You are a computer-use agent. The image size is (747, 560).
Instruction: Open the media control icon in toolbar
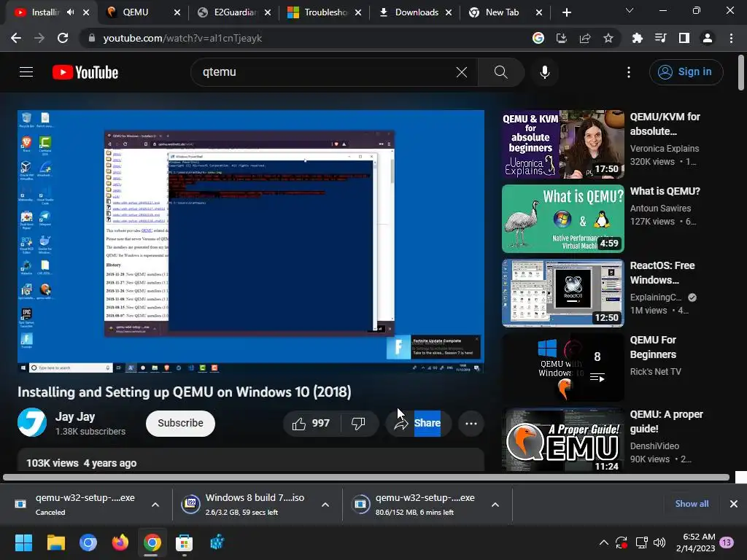[x=660, y=38]
